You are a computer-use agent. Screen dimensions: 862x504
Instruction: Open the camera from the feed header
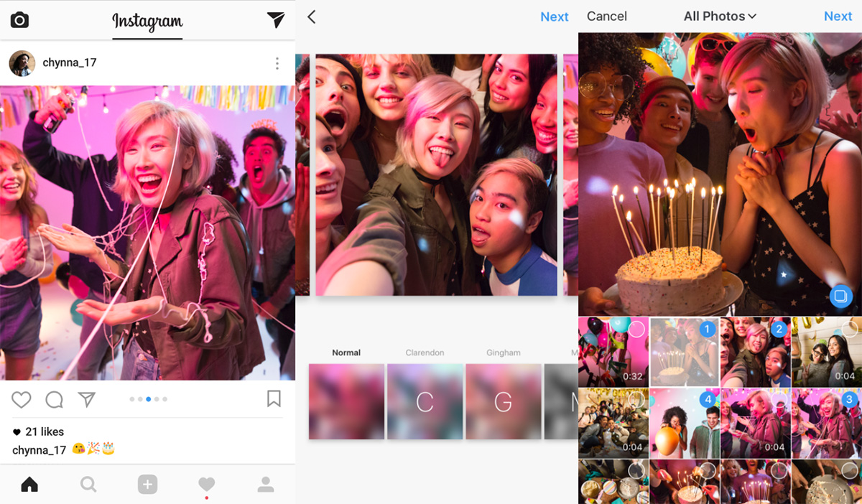click(x=19, y=19)
